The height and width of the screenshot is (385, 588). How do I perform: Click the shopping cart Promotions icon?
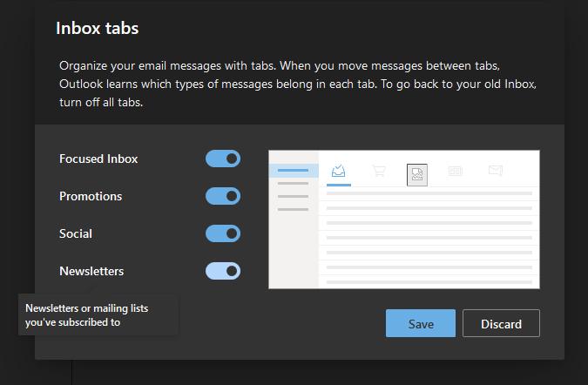coord(379,171)
